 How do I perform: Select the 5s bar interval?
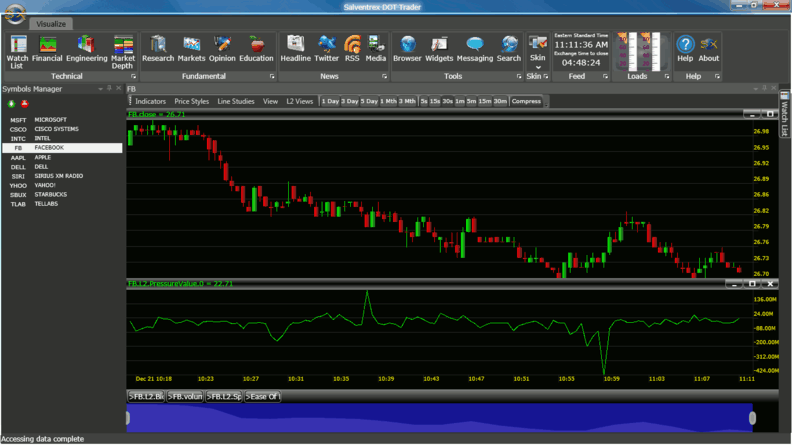coord(424,102)
